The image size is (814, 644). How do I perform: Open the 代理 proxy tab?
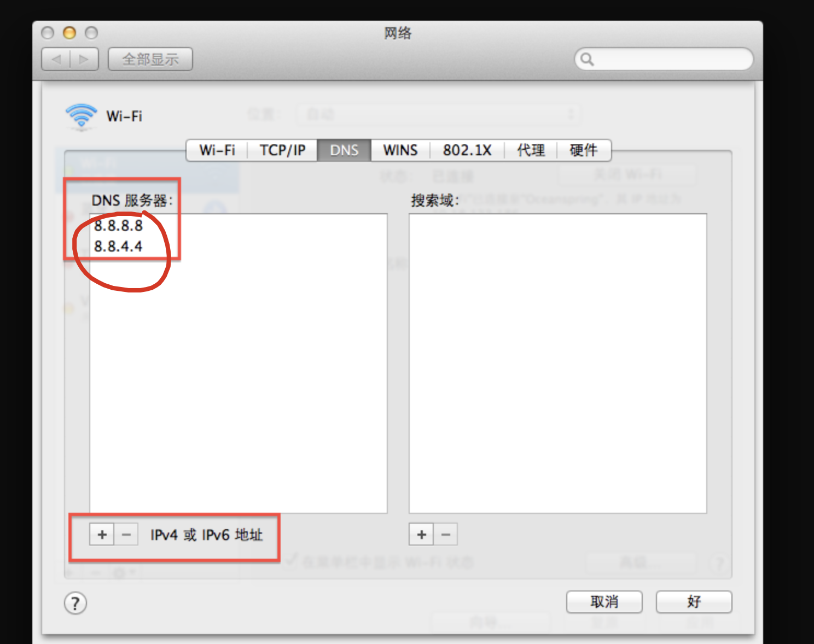(x=531, y=150)
